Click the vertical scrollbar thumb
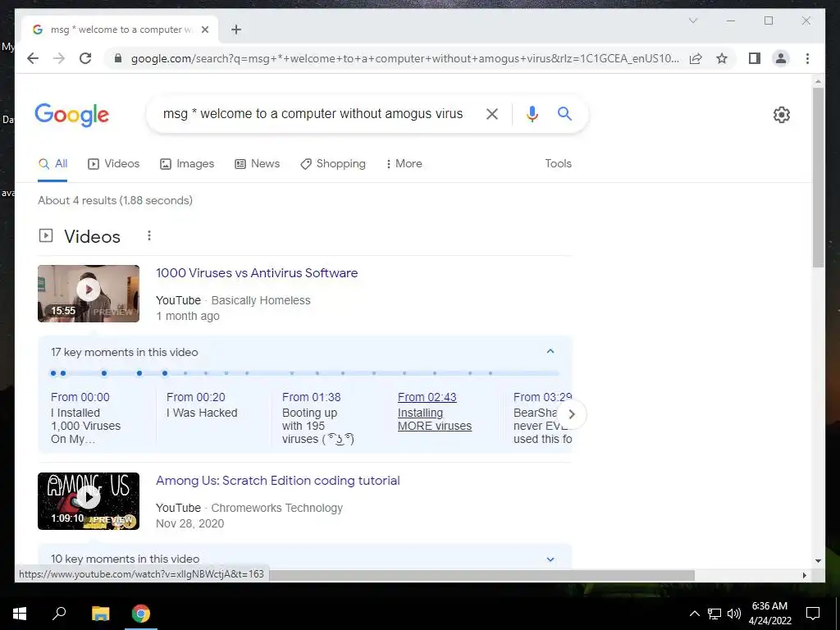This screenshot has width=840, height=630. (818, 177)
